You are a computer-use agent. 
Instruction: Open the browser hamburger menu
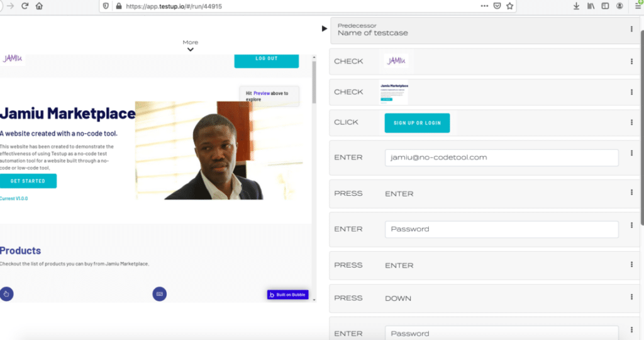(x=638, y=5)
